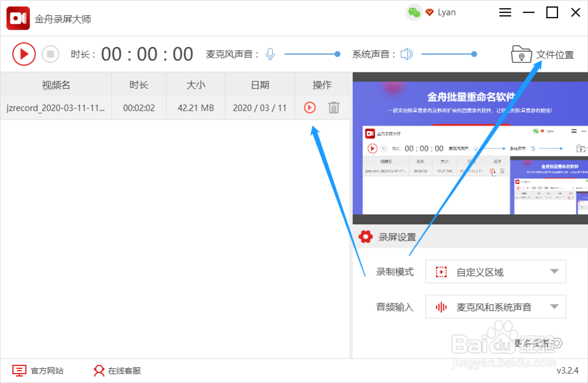Delete the jzrecord video with the trash icon
588x383 pixels.
point(334,108)
